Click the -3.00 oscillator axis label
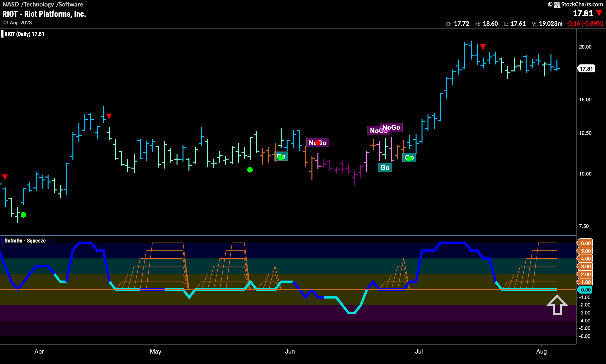The width and height of the screenshot is (606, 364). 584,313
